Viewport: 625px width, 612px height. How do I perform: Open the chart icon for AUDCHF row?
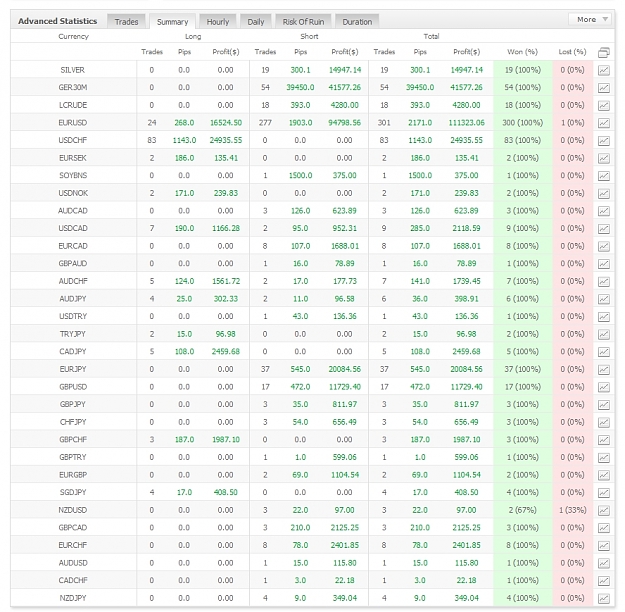pos(603,282)
